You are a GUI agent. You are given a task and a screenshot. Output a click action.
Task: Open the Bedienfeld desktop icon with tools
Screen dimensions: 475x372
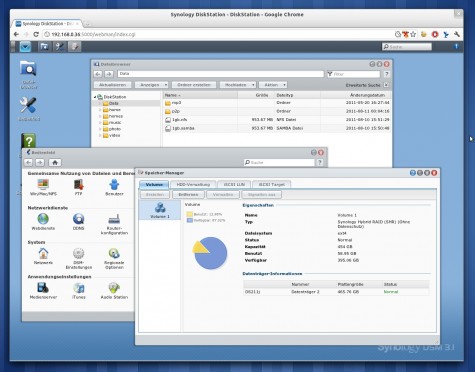[x=29, y=109]
